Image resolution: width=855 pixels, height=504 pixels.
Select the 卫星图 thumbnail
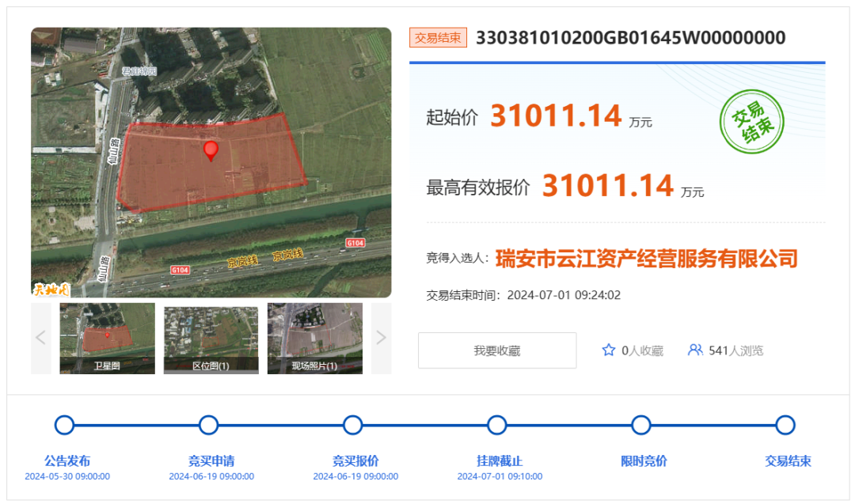click(x=107, y=338)
